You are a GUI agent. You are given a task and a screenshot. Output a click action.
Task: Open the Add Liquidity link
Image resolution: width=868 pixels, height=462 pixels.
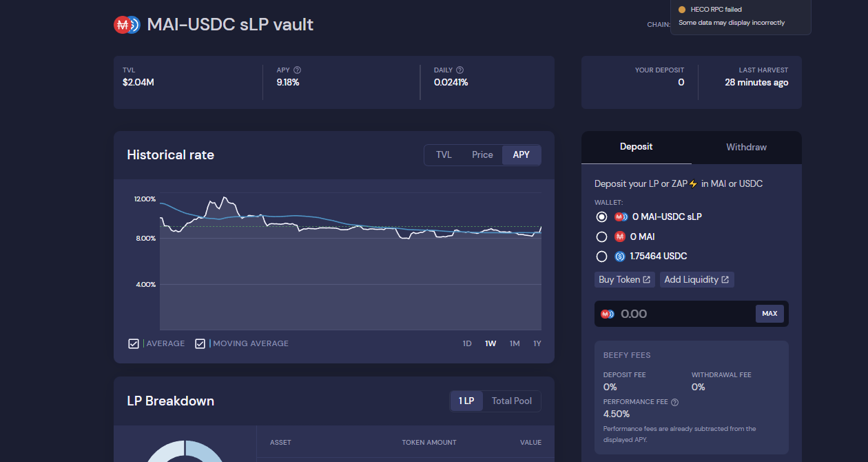pos(697,279)
